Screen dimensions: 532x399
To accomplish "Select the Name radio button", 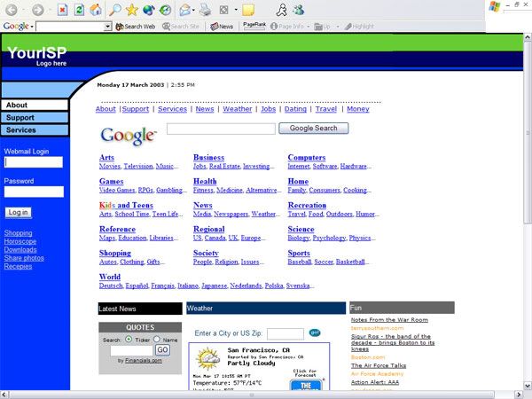I will (157, 339).
